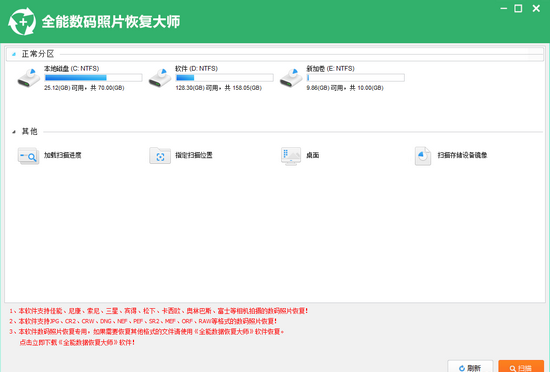This screenshot has height=372, width=550.
Task: Open 加载扫描进度 option label
Action: (x=62, y=155)
